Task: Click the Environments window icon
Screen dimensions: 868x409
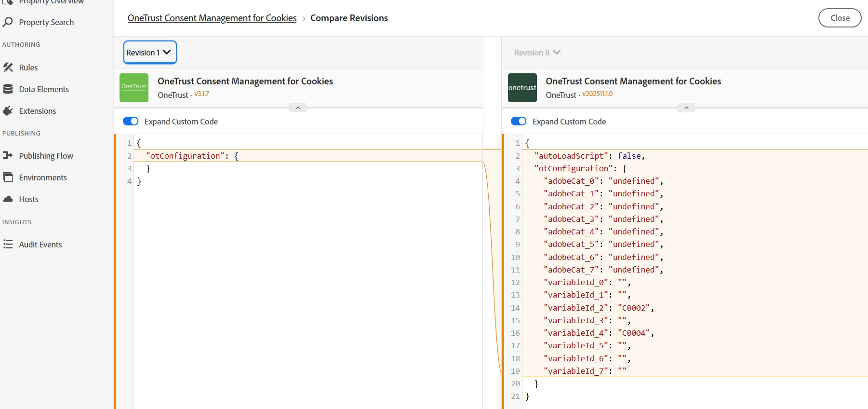Action: click(x=8, y=177)
